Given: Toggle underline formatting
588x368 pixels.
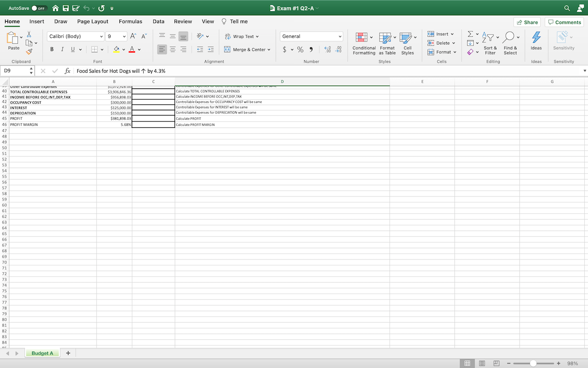Looking at the screenshot, I should pyautogui.click(x=72, y=49).
